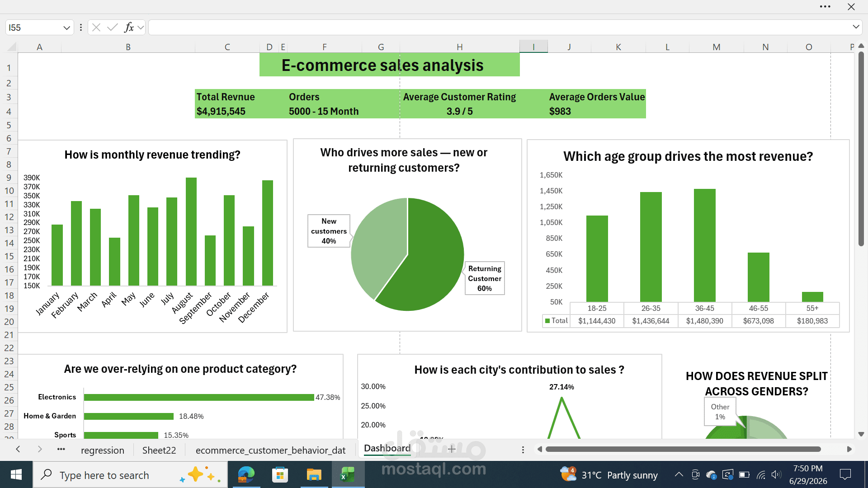Click the formula bar vertical dots handle
The image size is (868, 488).
[x=81, y=28]
